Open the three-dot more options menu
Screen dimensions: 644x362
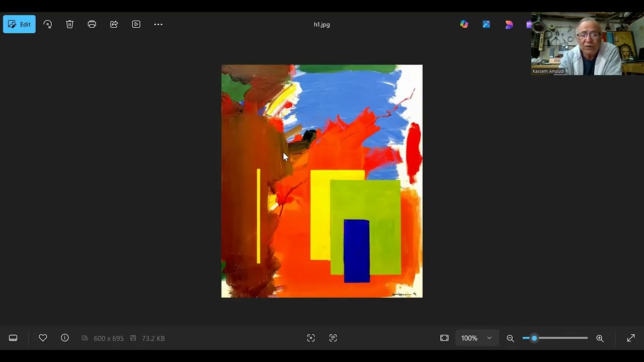tap(158, 24)
